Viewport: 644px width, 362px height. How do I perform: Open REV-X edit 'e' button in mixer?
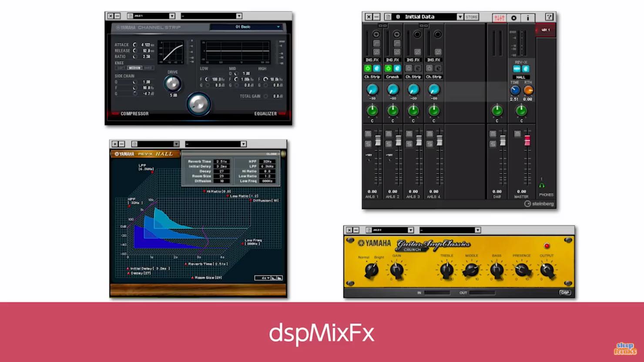[525, 69]
